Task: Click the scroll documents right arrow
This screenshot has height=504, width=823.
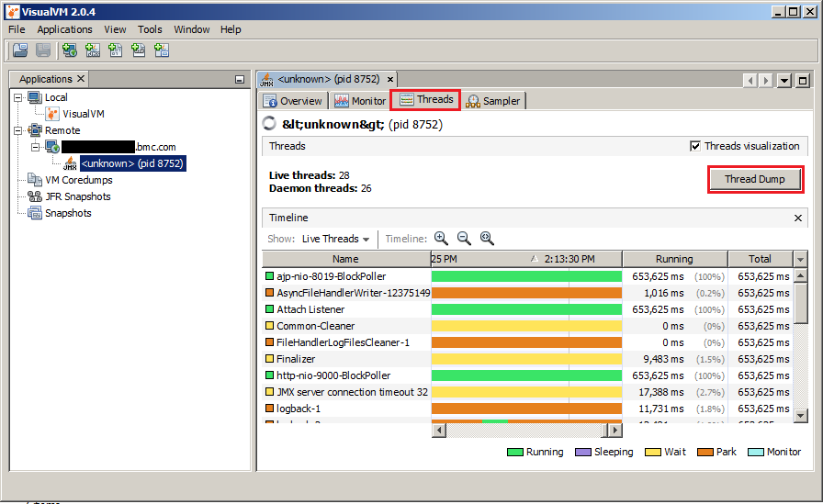Action: coord(766,80)
